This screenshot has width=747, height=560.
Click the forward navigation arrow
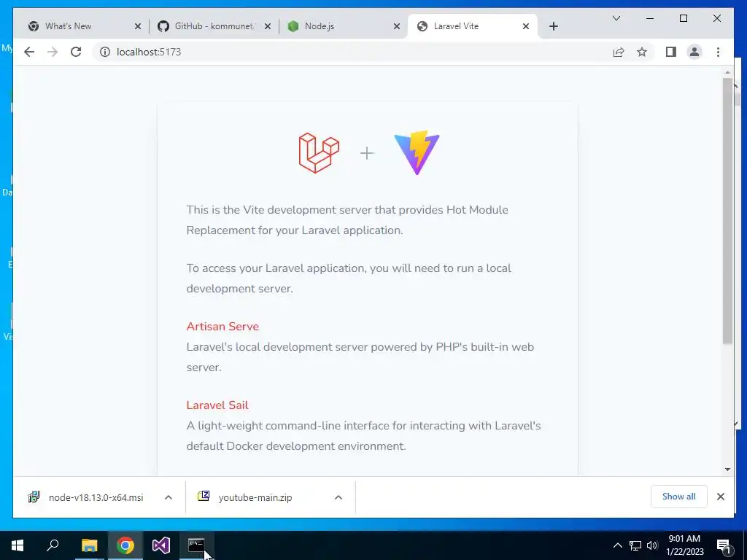[53, 52]
